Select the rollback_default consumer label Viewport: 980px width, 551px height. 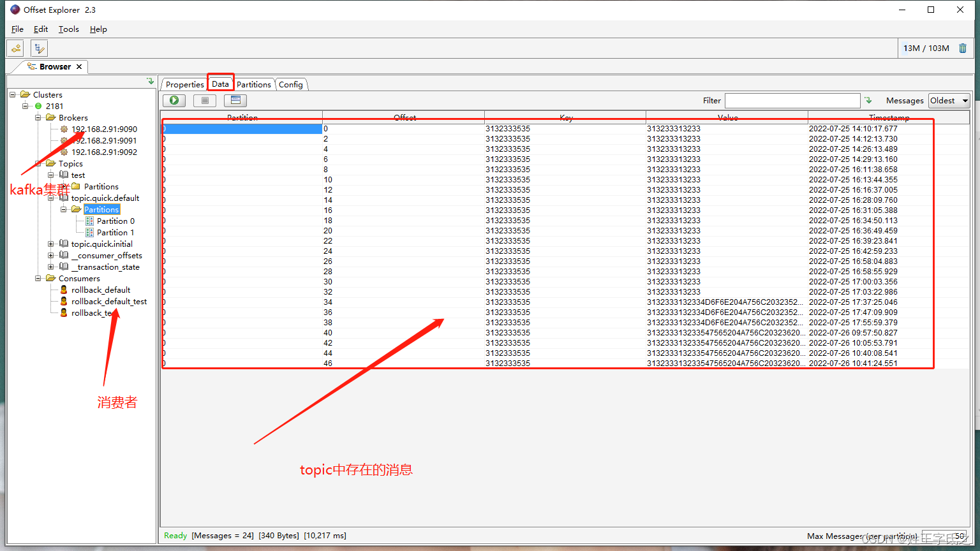coord(101,290)
